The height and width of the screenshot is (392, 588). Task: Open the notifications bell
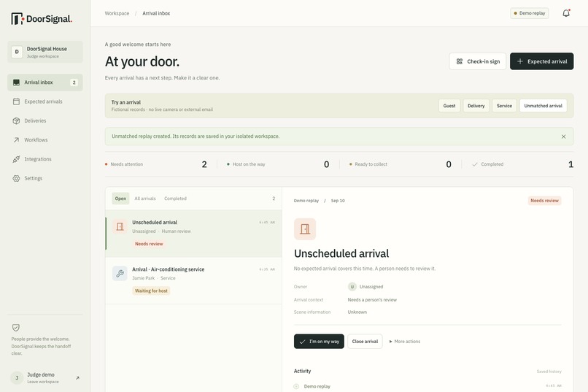pos(566,13)
